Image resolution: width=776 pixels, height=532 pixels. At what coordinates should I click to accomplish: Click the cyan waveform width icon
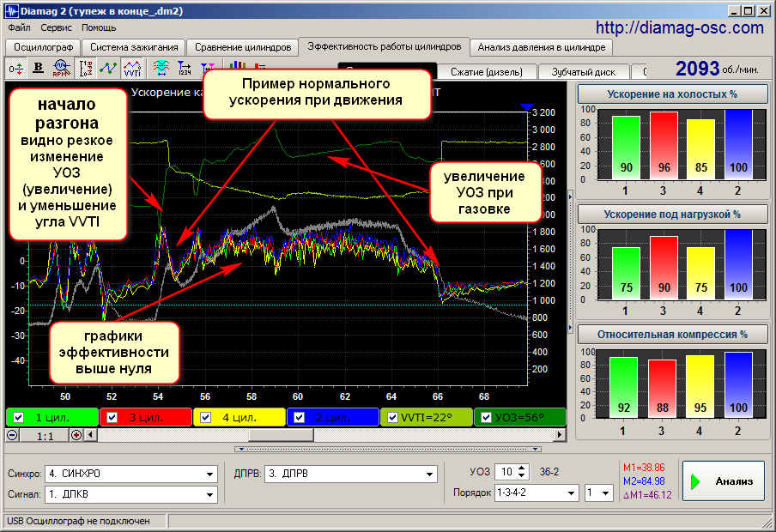[161, 69]
